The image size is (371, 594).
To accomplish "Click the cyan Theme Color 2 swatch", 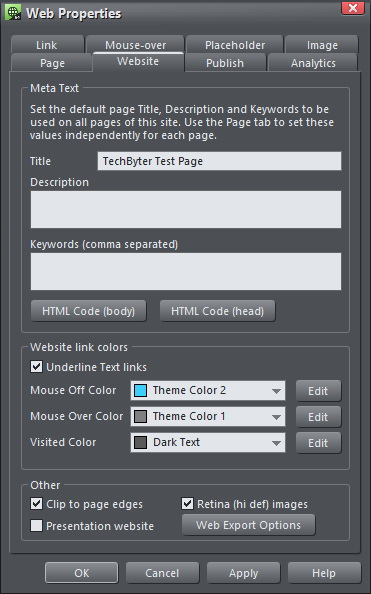I will [x=141, y=391].
